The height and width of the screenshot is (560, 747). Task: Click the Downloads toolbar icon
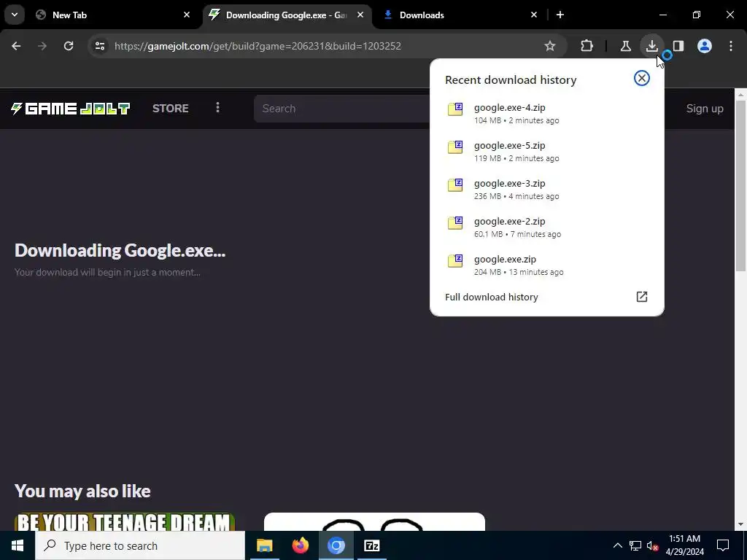point(651,46)
